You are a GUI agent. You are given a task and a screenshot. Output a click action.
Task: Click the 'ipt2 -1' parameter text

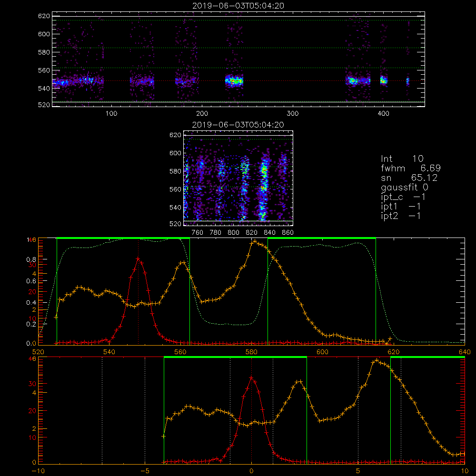(401, 216)
